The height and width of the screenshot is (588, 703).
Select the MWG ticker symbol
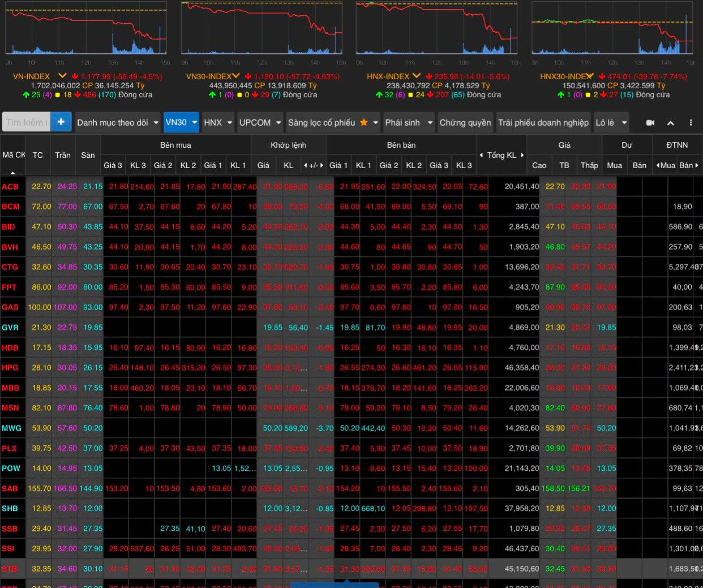coord(11,428)
